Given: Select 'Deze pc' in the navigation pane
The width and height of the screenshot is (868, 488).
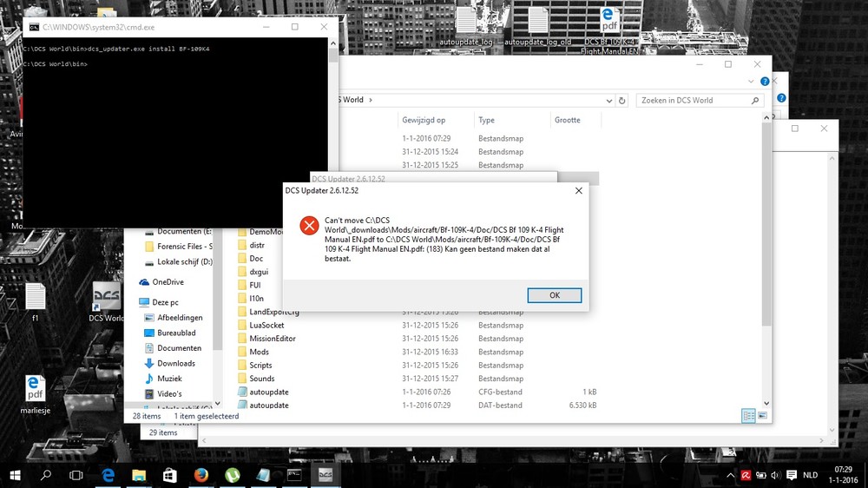Looking at the screenshot, I should (158, 302).
